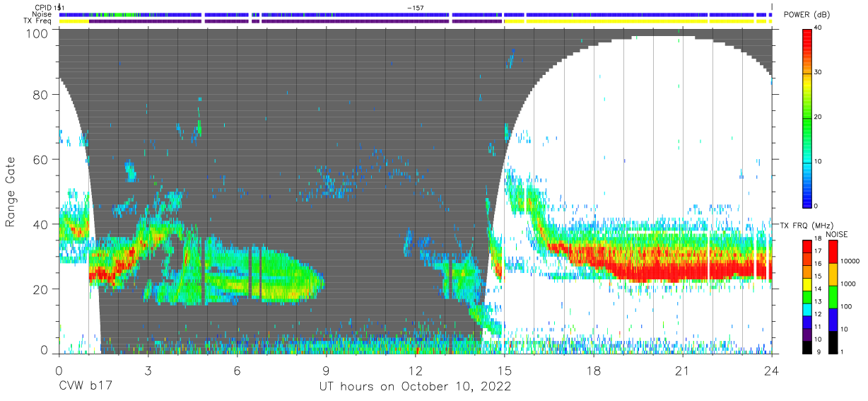The width and height of the screenshot is (868, 401).
Task: Select hour 3 on the UT axis
Action: (x=148, y=371)
